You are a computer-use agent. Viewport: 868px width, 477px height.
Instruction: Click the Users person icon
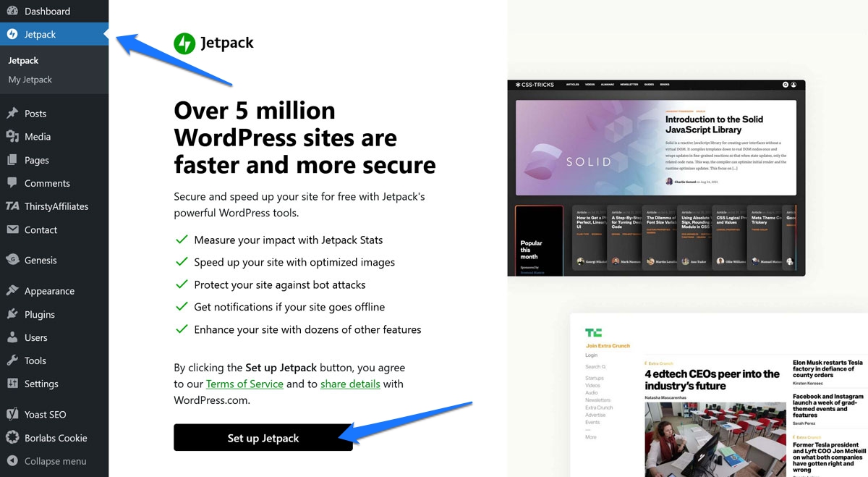pyautogui.click(x=12, y=337)
